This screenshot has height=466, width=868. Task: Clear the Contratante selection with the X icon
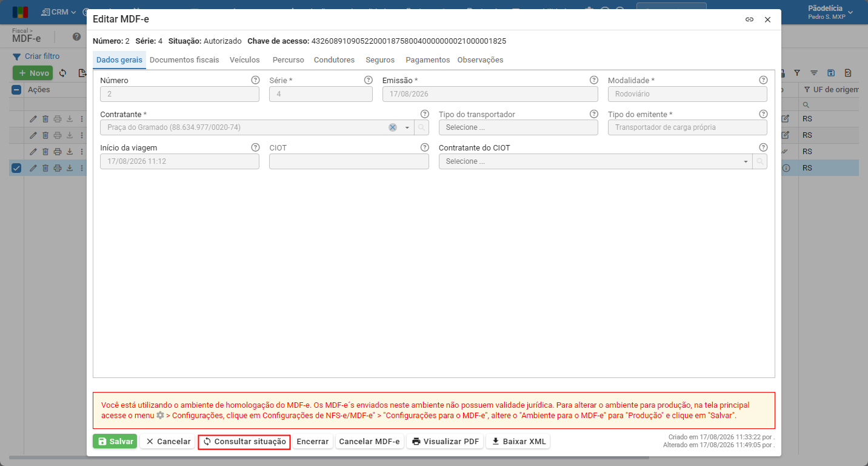click(393, 127)
